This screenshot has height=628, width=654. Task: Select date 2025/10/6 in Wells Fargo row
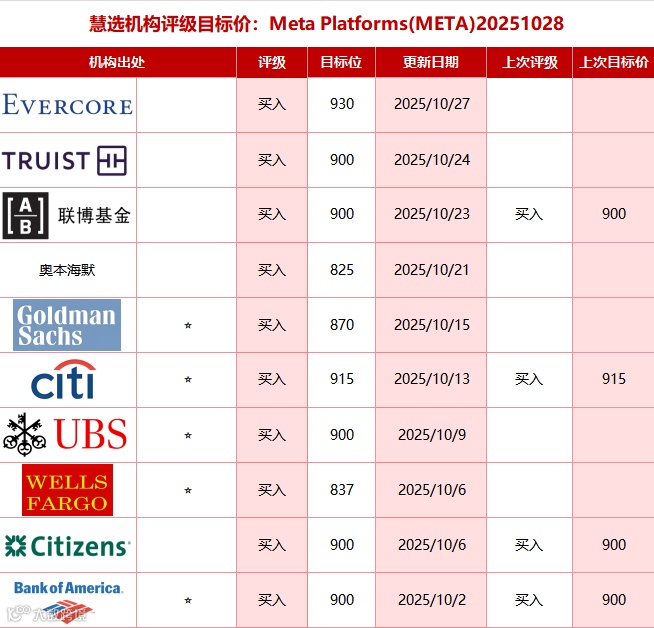coord(432,490)
